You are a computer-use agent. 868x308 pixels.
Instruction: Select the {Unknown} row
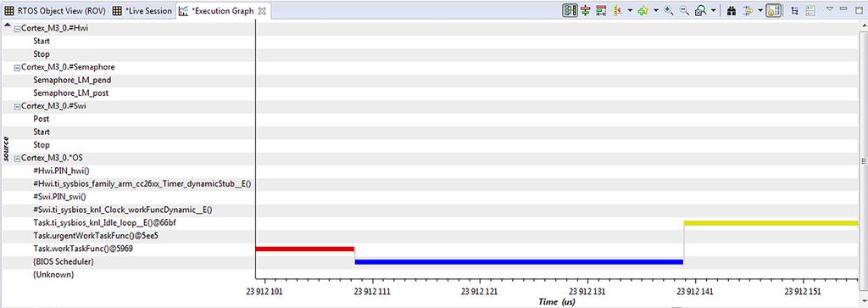click(x=53, y=275)
